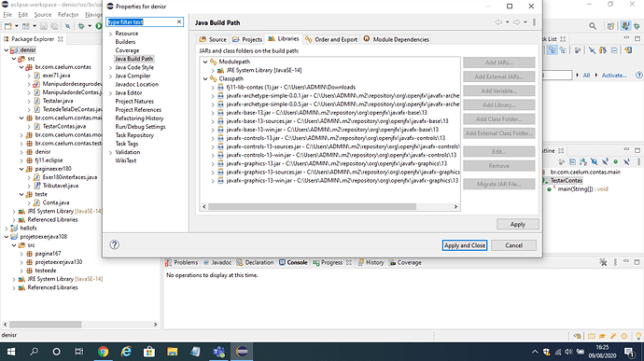
Task: Select Project References in properties list
Action: [138, 110]
